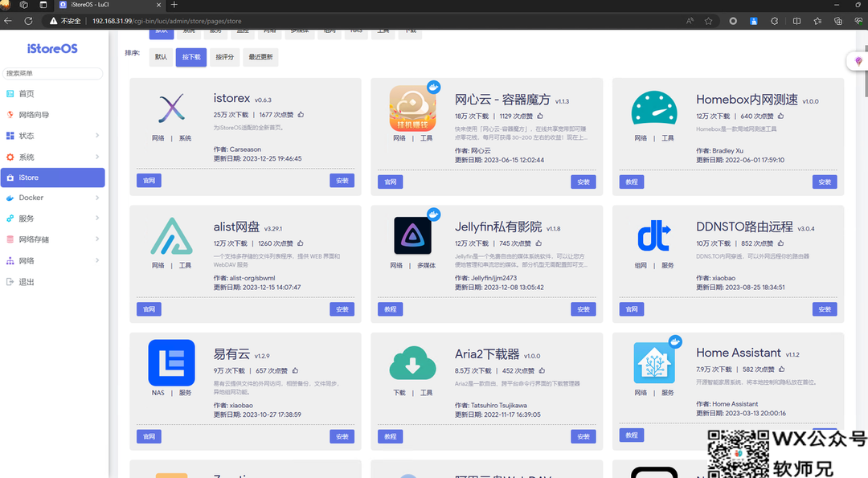Screen dimensions: 868x478
Task: Open Aria2下载器 教程 tutorial
Action: [391, 436]
